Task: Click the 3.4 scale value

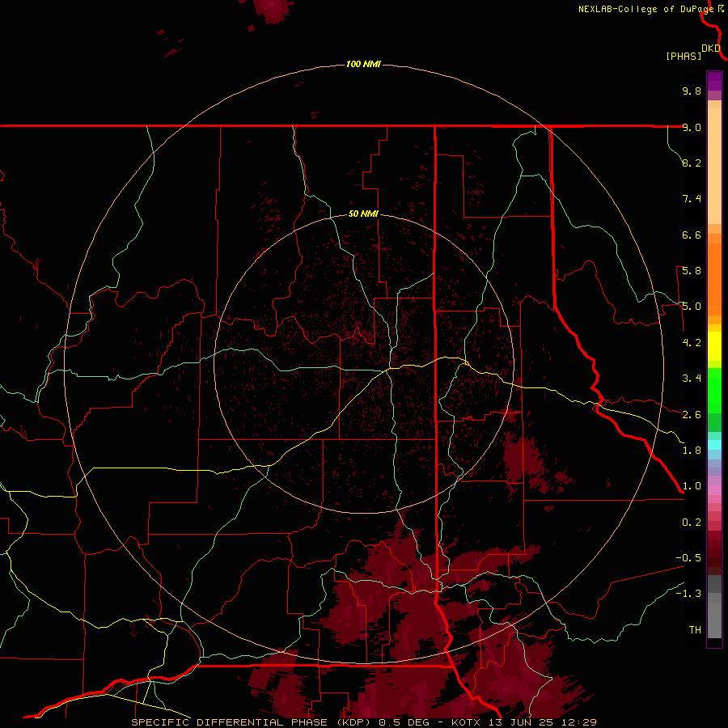Action: pos(692,379)
